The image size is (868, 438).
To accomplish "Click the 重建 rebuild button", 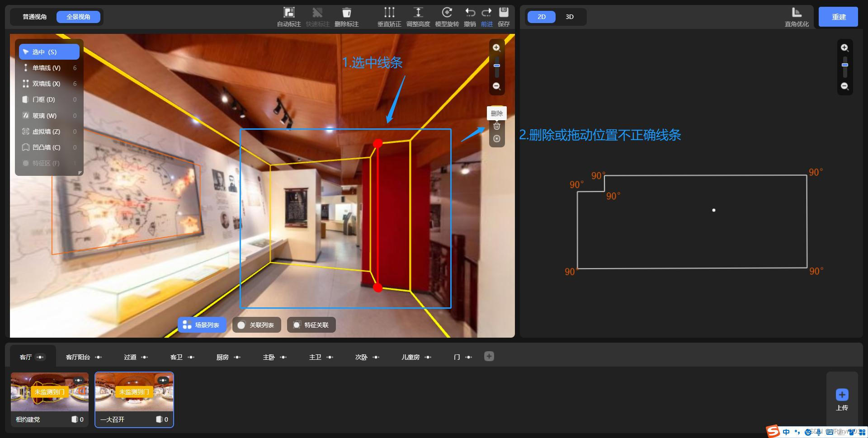I will (x=838, y=17).
